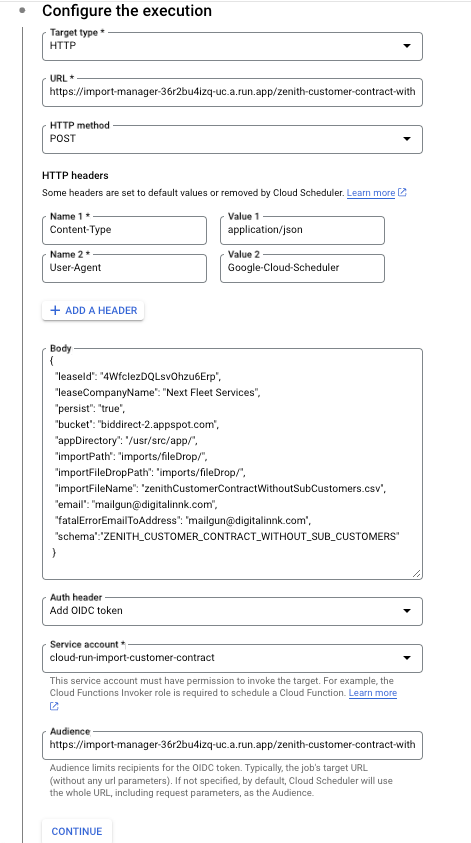
Task: Click external link icon below service account note
Action: pos(54,706)
